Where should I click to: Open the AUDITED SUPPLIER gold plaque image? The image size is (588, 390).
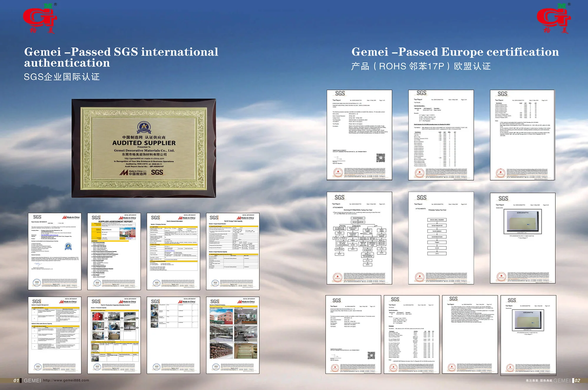coord(144,148)
